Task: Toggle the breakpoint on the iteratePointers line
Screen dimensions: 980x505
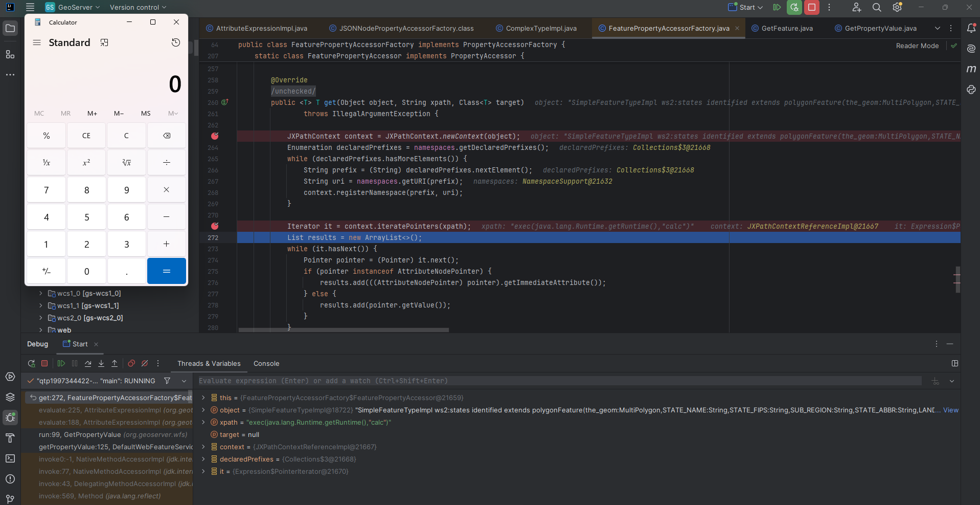Action: 215,226
